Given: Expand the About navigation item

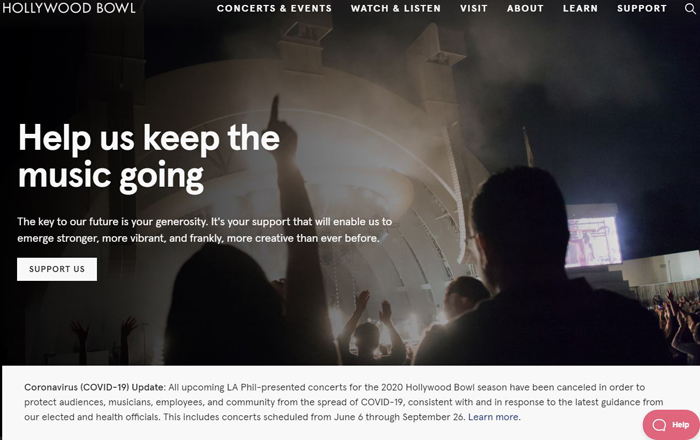Looking at the screenshot, I should coord(525,8).
